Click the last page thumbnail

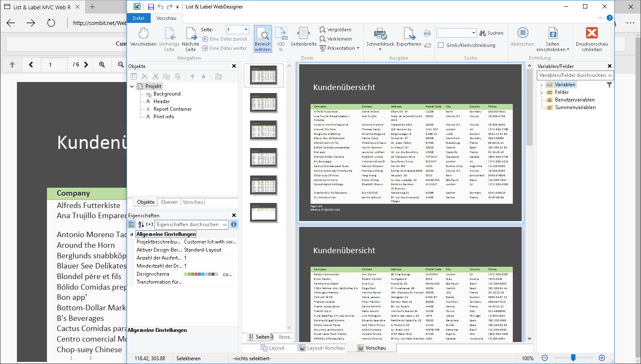264,213
